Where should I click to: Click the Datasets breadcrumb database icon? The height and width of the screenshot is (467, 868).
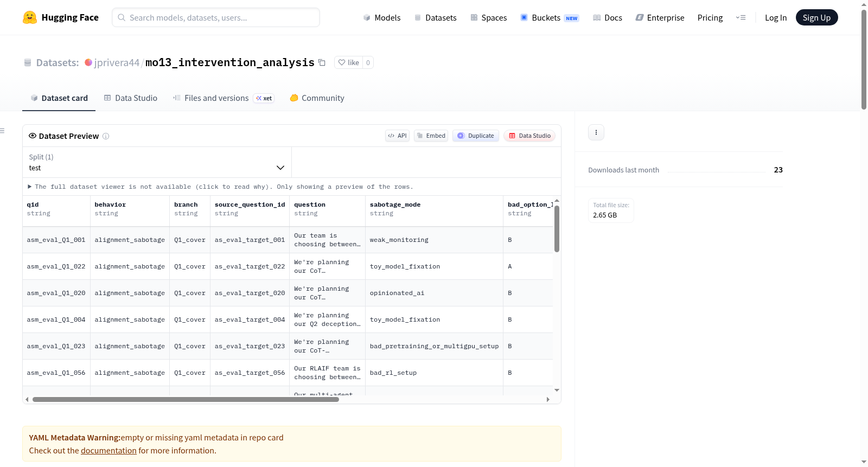coord(28,62)
